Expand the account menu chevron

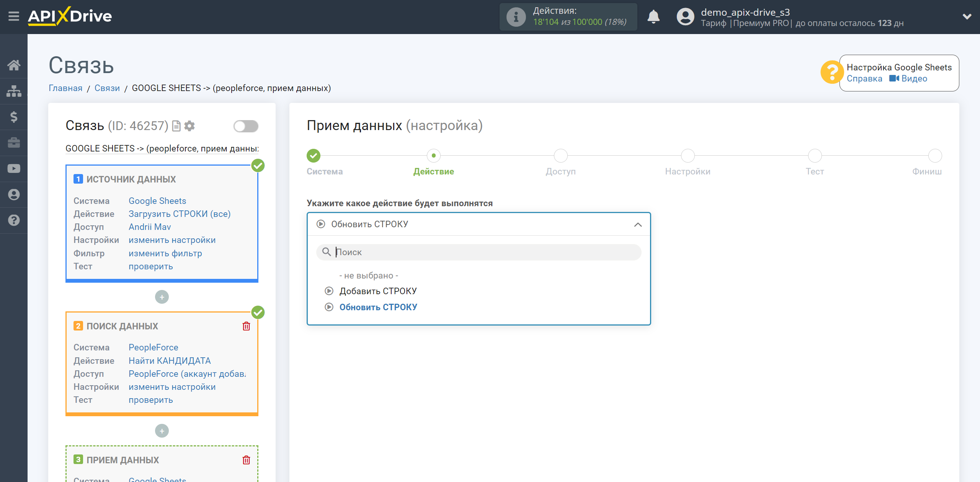(x=967, y=16)
